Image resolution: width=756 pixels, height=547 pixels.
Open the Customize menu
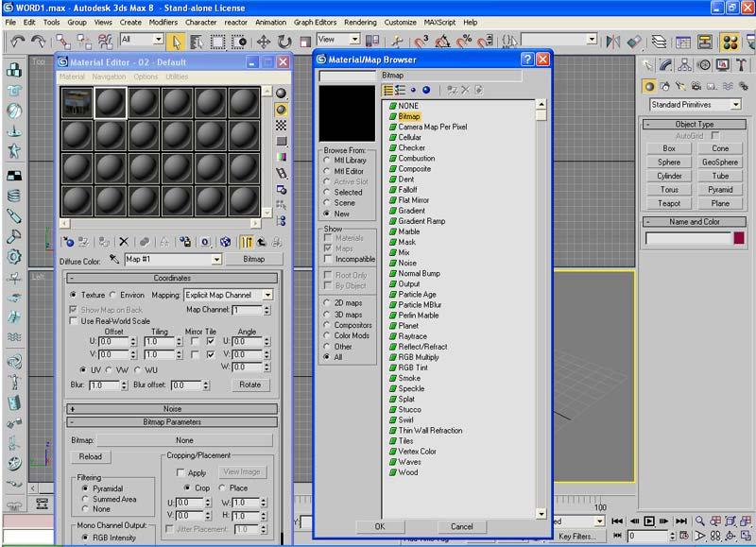click(x=400, y=22)
